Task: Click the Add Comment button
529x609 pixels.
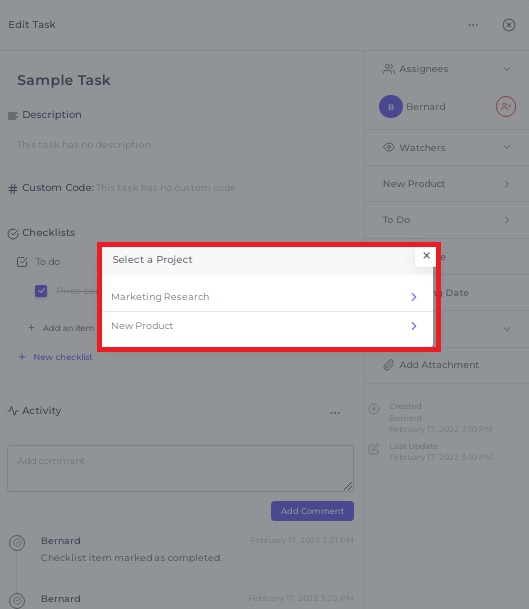Action: [x=312, y=511]
